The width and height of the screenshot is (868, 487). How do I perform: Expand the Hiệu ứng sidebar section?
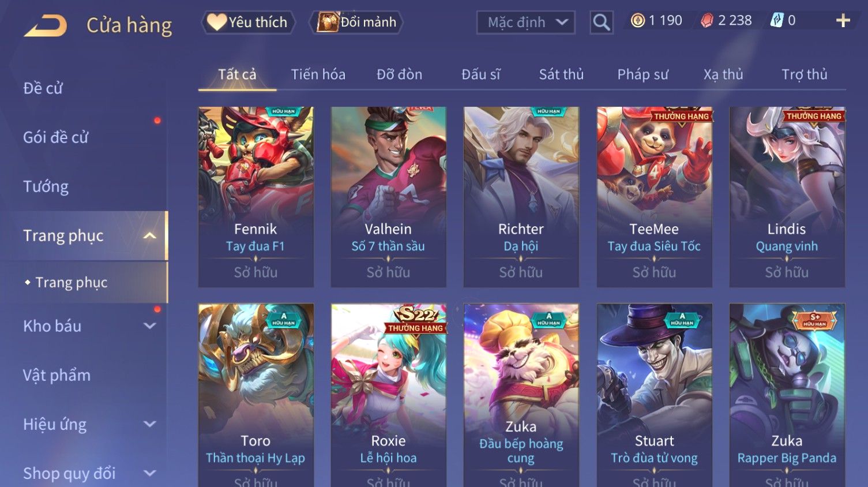coord(149,424)
